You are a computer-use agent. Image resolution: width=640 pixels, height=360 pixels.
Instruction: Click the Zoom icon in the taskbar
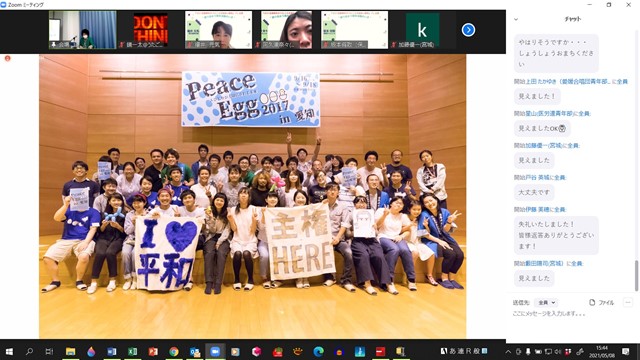(215, 351)
